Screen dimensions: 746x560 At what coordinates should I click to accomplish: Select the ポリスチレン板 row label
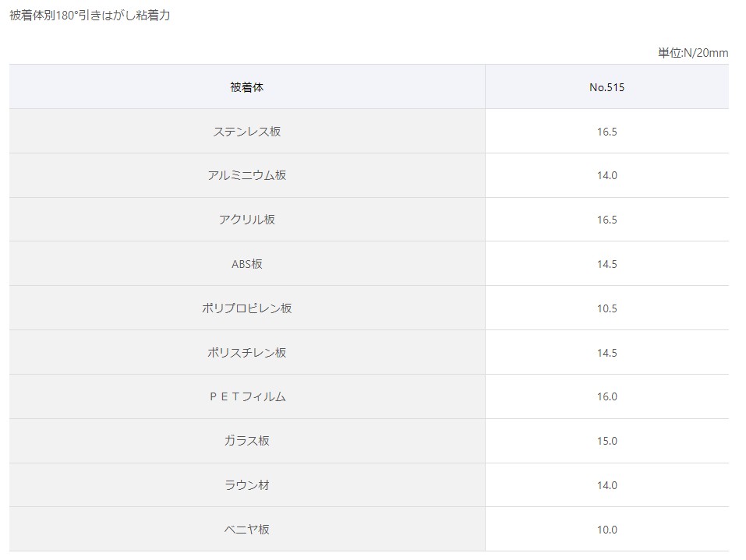point(247,352)
